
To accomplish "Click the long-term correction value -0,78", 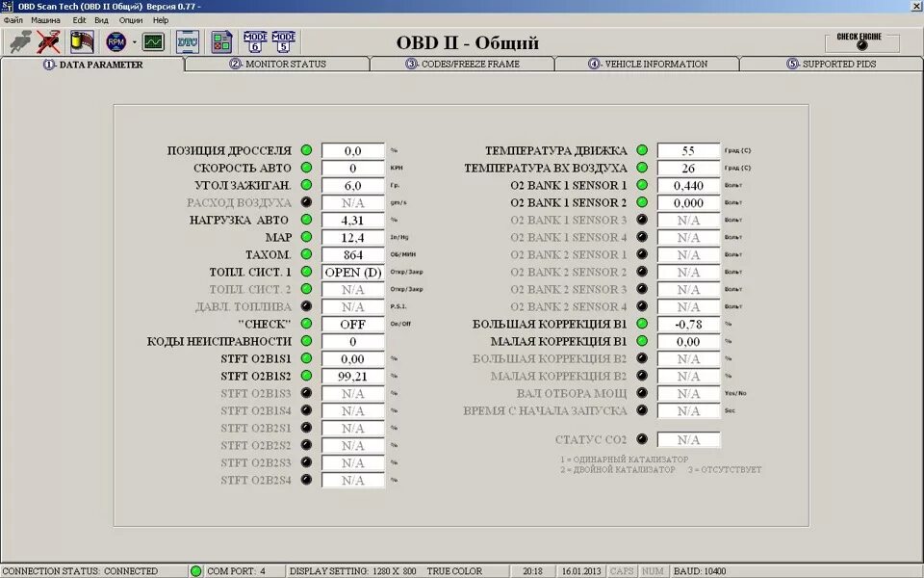I will point(688,325).
